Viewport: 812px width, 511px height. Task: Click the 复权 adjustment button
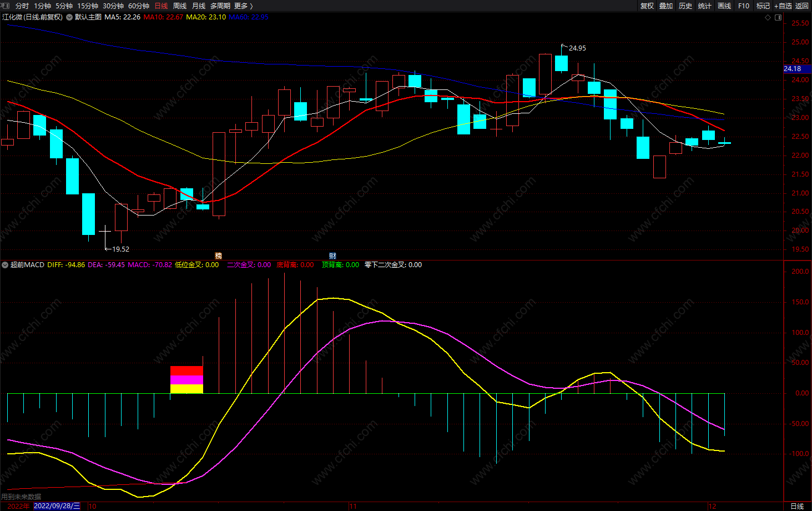[647, 6]
